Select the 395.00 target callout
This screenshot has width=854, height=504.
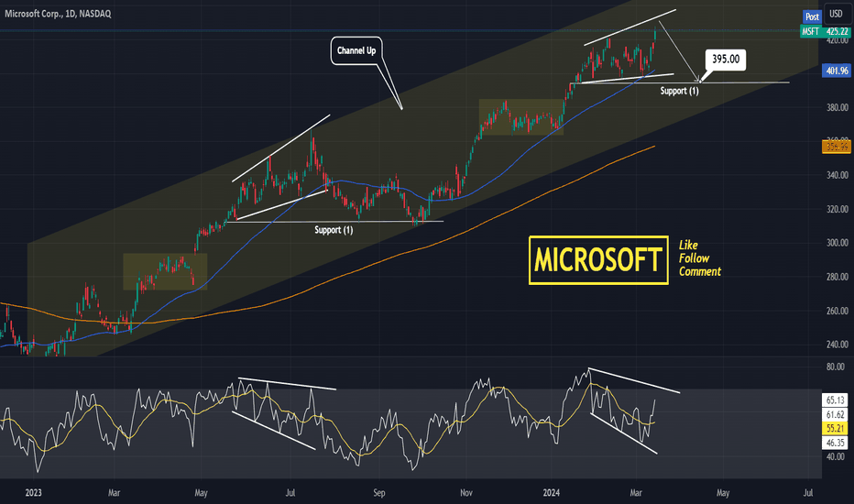[726, 60]
